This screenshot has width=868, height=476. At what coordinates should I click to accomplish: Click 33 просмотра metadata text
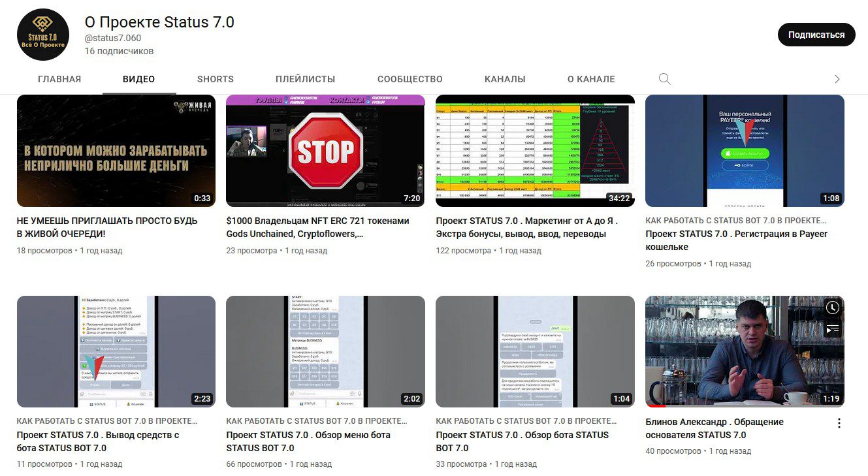[461, 464]
